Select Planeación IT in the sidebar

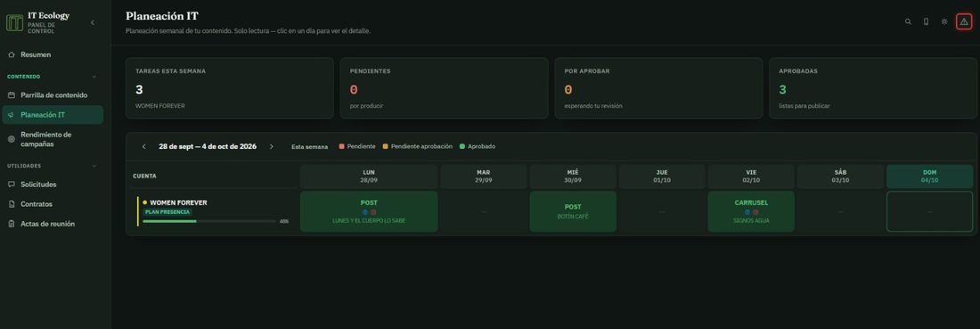[53, 114]
